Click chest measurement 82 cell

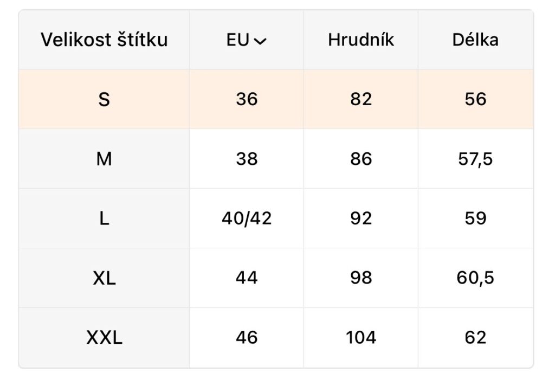coord(361,100)
